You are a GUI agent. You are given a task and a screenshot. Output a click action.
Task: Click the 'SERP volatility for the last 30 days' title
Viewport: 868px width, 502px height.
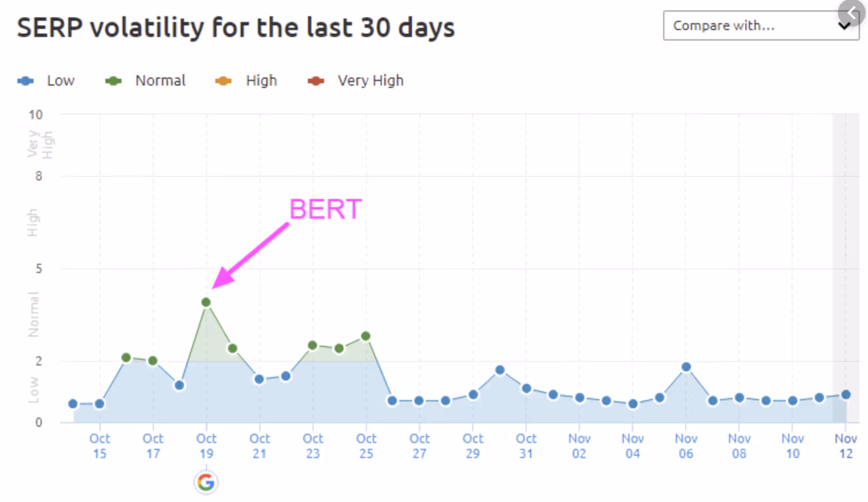[x=236, y=28]
